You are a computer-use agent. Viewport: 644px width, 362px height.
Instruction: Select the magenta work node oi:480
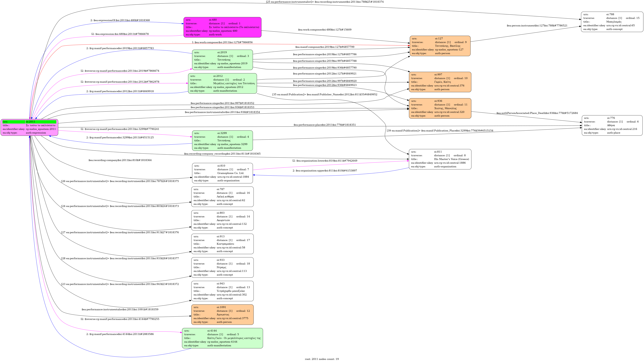click(222, 27)
